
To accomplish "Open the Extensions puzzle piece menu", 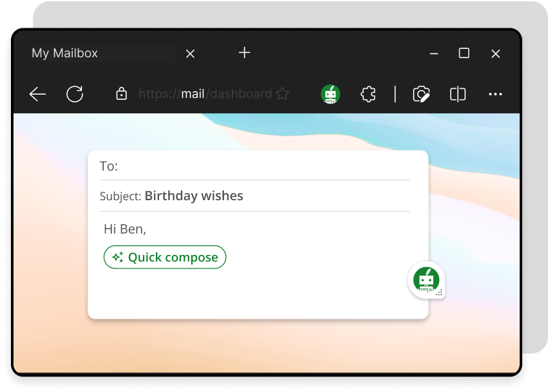I will pyautogui.click(x=368, y=95).
